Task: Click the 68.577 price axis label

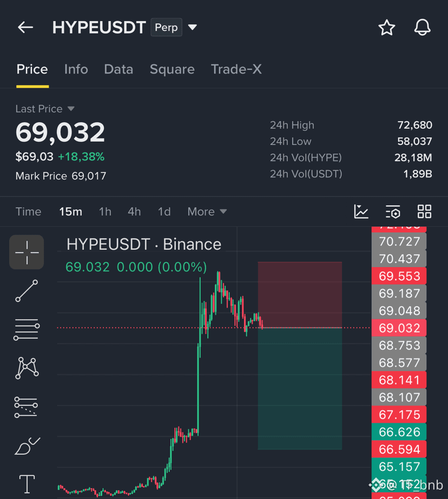Action: pyautogui.click(x=399, y=362)
